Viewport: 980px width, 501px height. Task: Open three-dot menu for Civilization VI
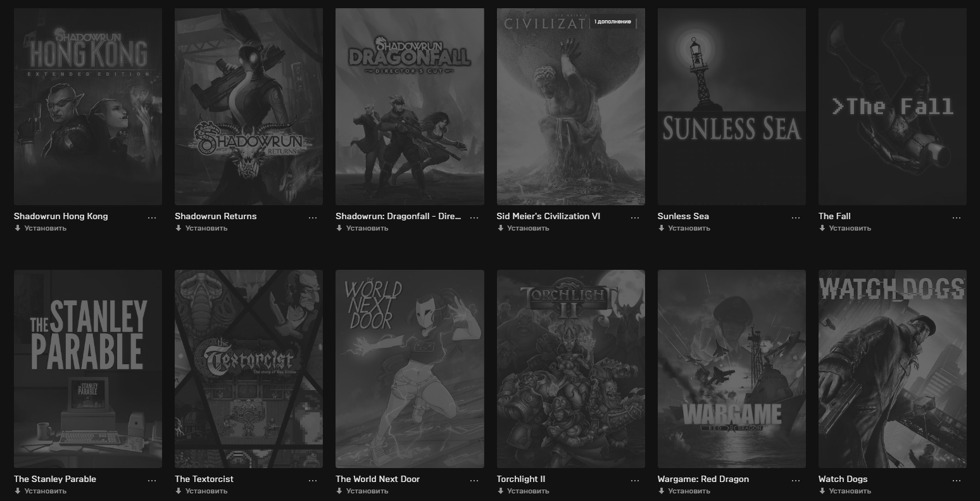[x=635, y=217]
